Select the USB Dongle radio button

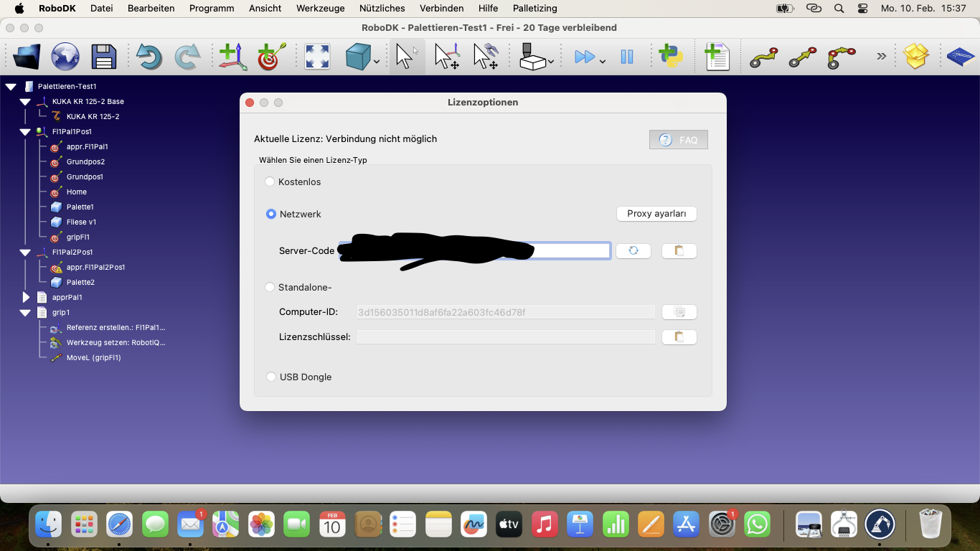pyautogui.click(x=271, y=377)
